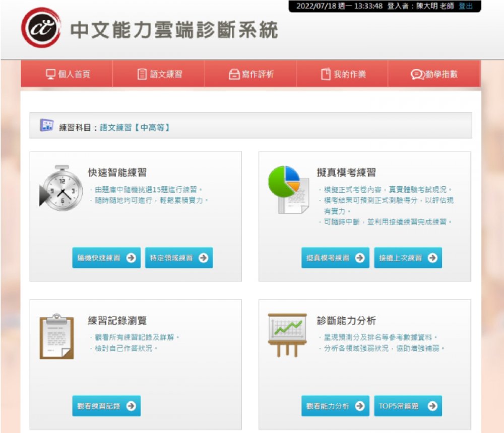Open the 語文練習 navigation tab

point(159,75)
